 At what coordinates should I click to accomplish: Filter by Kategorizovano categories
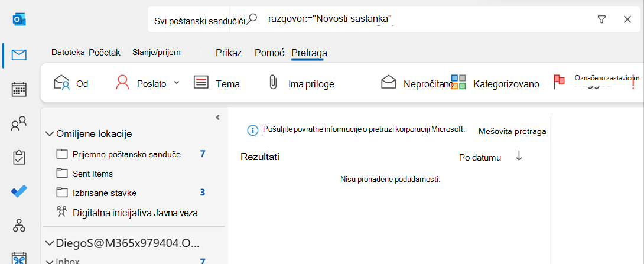tap(495, 83)
